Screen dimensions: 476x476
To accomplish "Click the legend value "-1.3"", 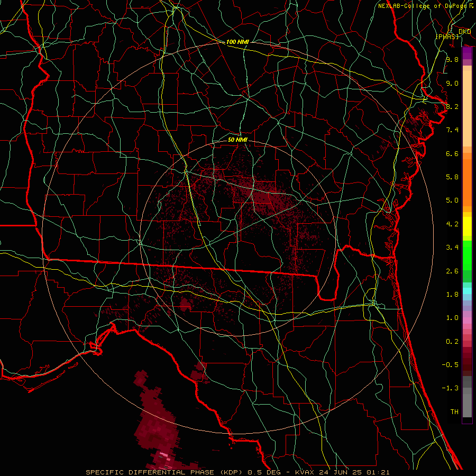I will pos(450,388).
